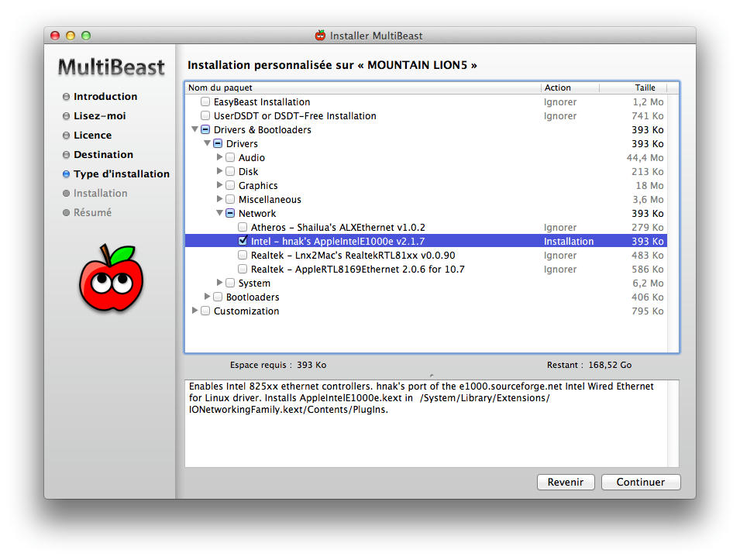740x560 pixels.
Task: Select the Type d'installation step
Action: [122, 174]
